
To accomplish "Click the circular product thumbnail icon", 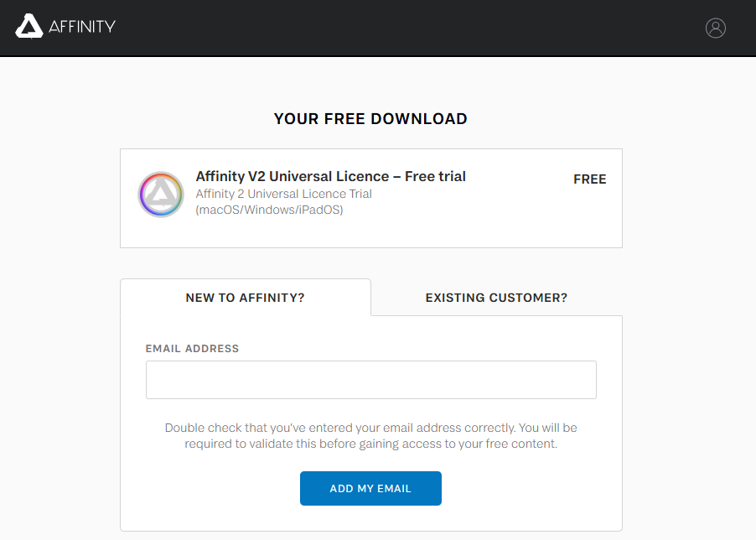I will click(160, 194).
